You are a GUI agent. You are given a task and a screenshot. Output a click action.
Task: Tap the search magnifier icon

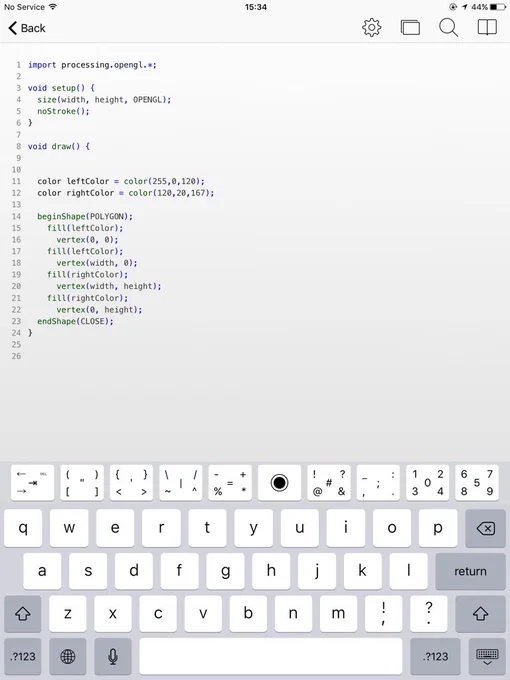(x=448, y=28)
